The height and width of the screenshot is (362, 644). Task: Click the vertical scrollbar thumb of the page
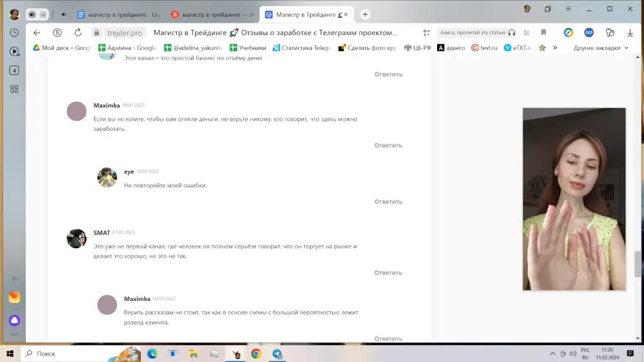point(638,264)
